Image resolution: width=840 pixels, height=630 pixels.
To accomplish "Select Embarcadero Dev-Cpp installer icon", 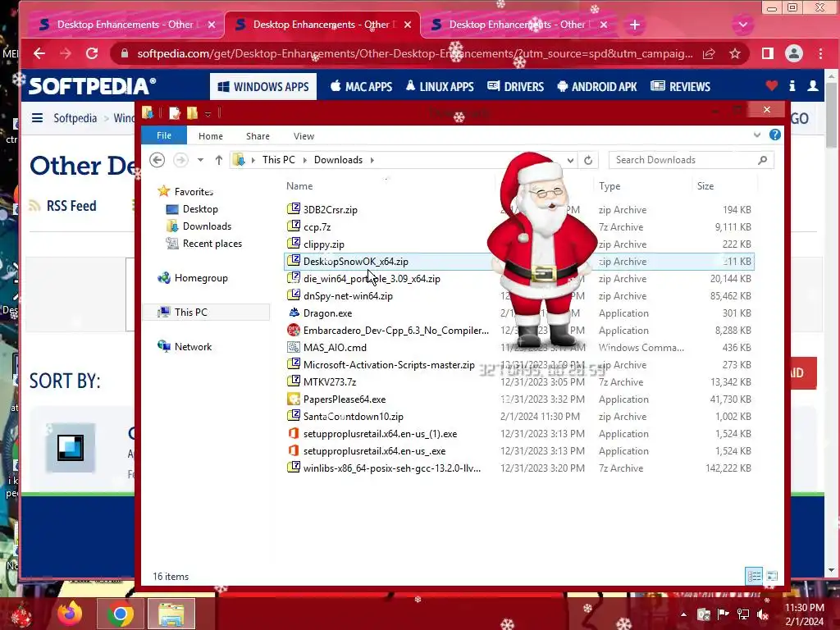I will pos(294,330).
